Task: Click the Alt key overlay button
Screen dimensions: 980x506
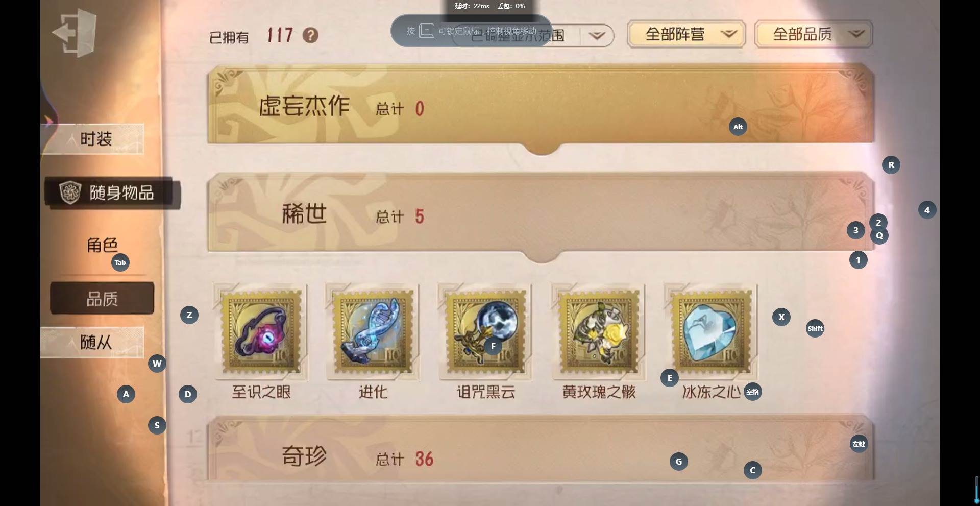Action: coord(738,127)
